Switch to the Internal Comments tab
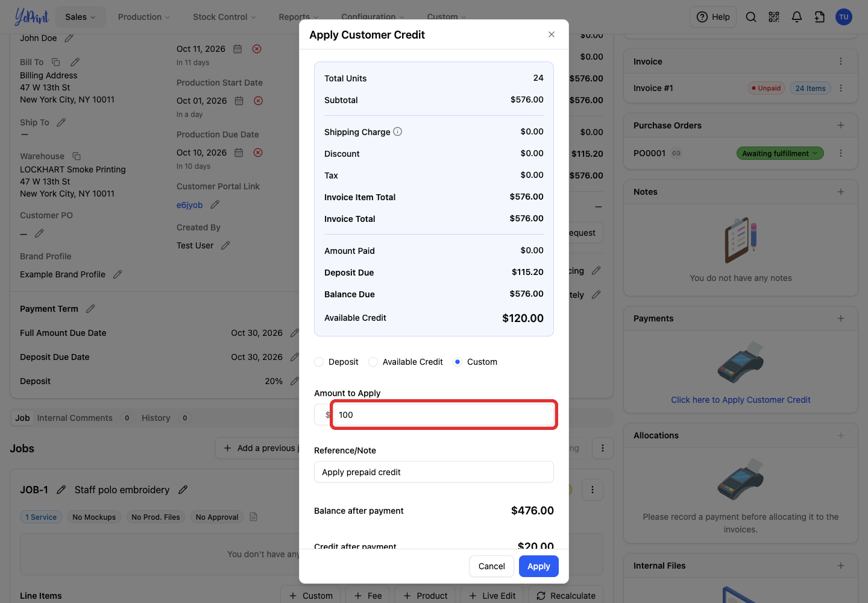The width and height of the screenshot is (868, 603). coord(75,418)
